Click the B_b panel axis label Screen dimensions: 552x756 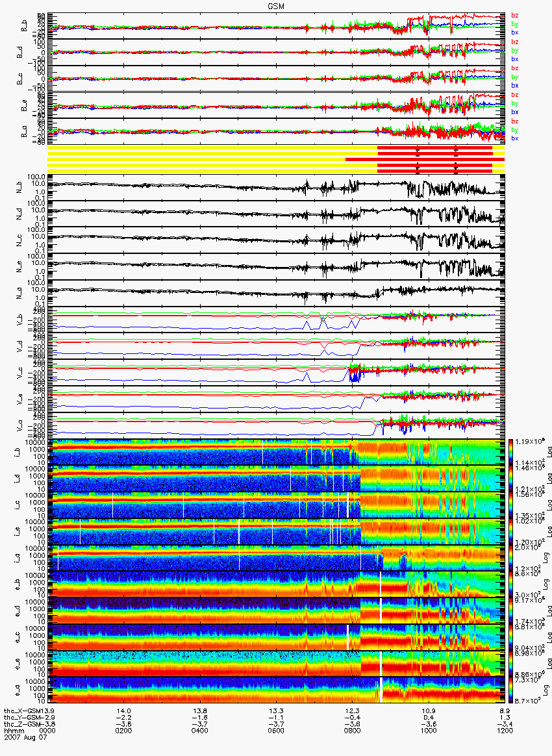pyautogui.click(x=23, y=26)
